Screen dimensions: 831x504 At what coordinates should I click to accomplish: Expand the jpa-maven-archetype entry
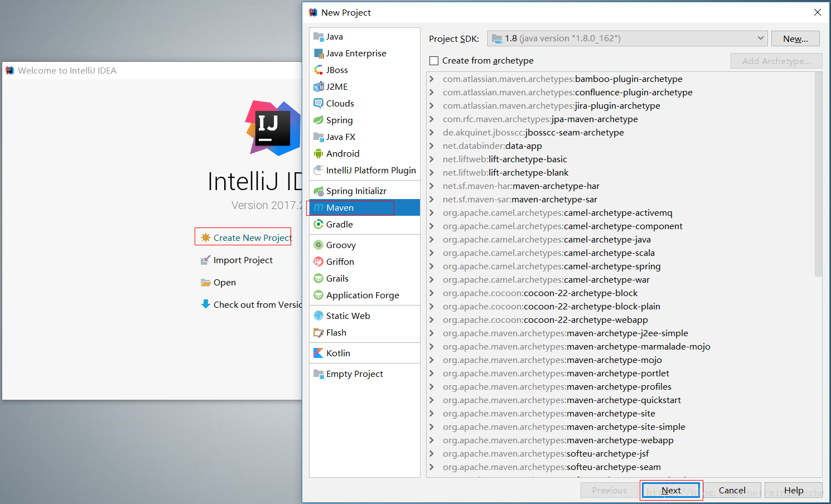point(432,119)
